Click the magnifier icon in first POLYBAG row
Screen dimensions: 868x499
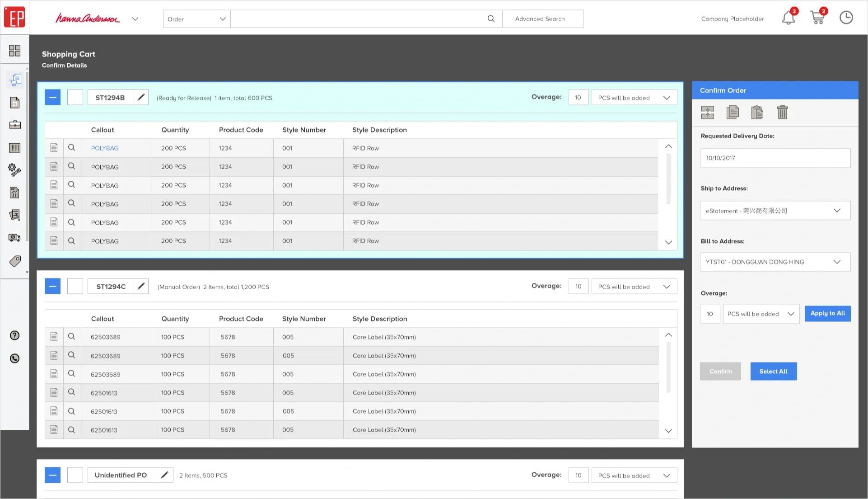[71, 148]
